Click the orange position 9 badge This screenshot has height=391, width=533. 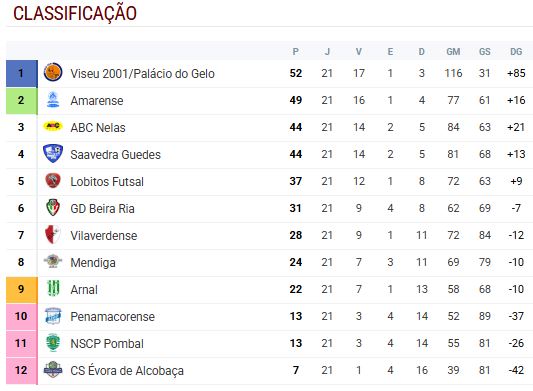pyautogui.click(x=21, y=290)
